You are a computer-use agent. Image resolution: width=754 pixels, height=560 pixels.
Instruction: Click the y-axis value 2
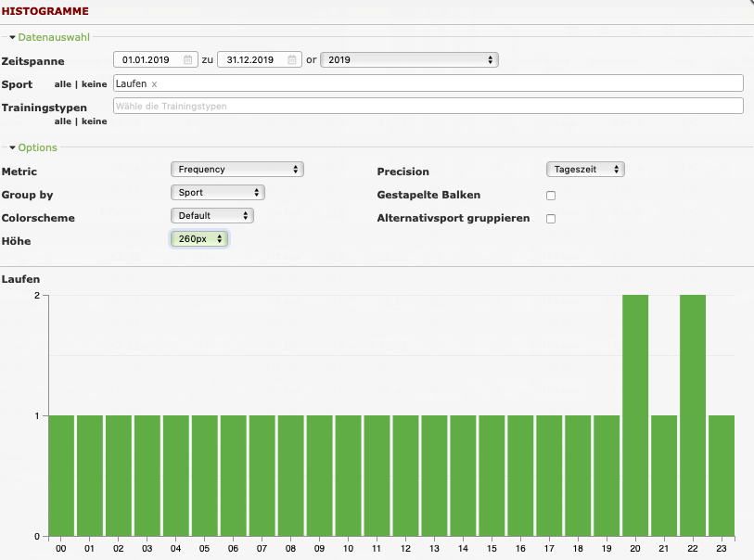point(37,295)
